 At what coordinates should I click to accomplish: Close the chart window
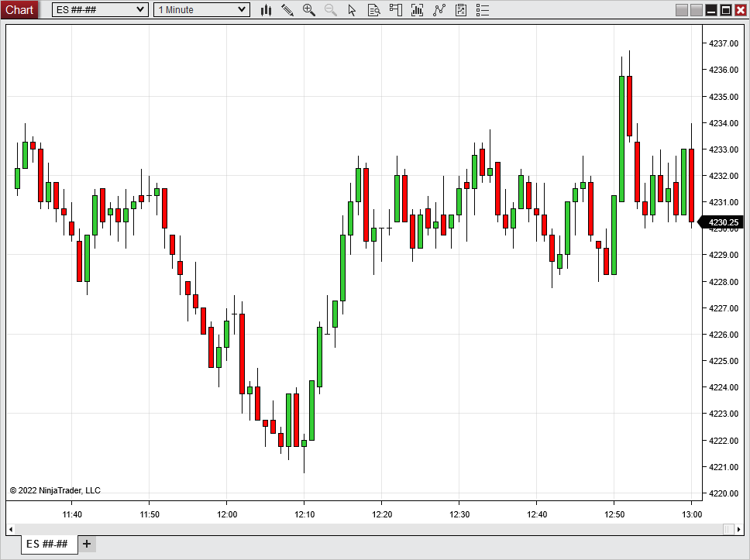coord(741,10)
